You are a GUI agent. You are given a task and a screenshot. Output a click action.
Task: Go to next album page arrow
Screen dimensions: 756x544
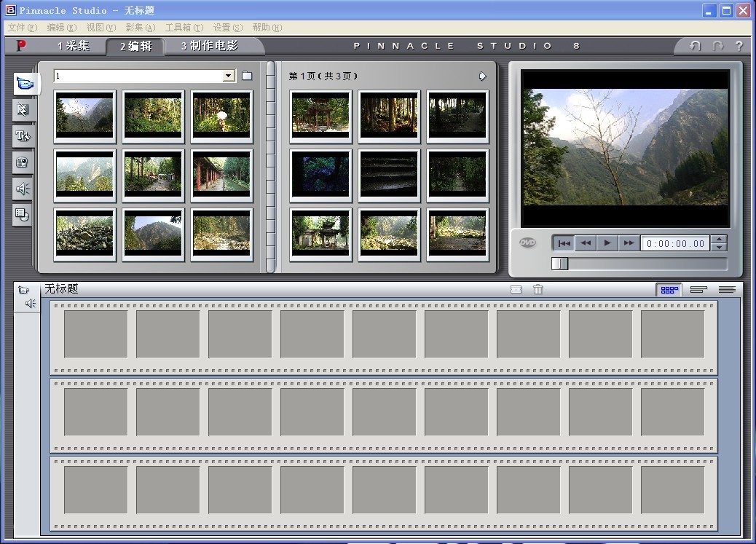pyautogui.click(x=482, y=76)
